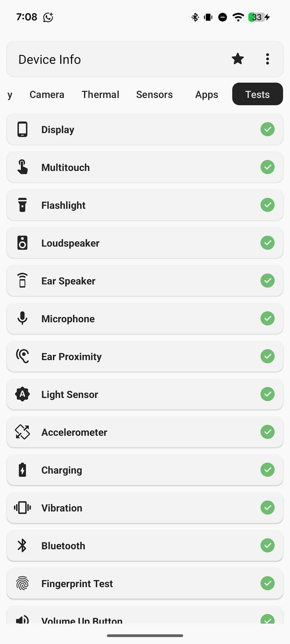The image size is (290, 644).
Task: Tap the favorite star icon
Action: pos(238,59)
